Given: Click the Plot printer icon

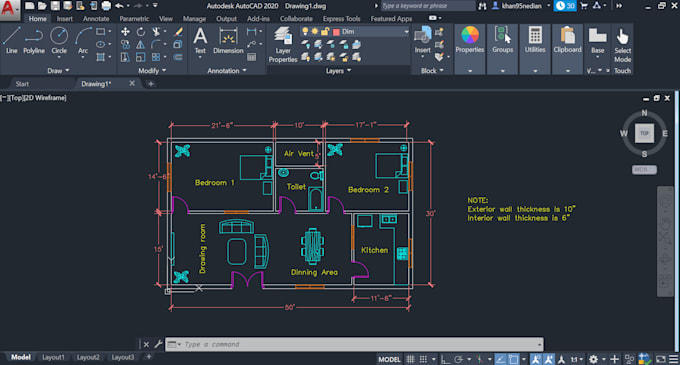Looking at the screenshot, I should (x=106, y=6).
